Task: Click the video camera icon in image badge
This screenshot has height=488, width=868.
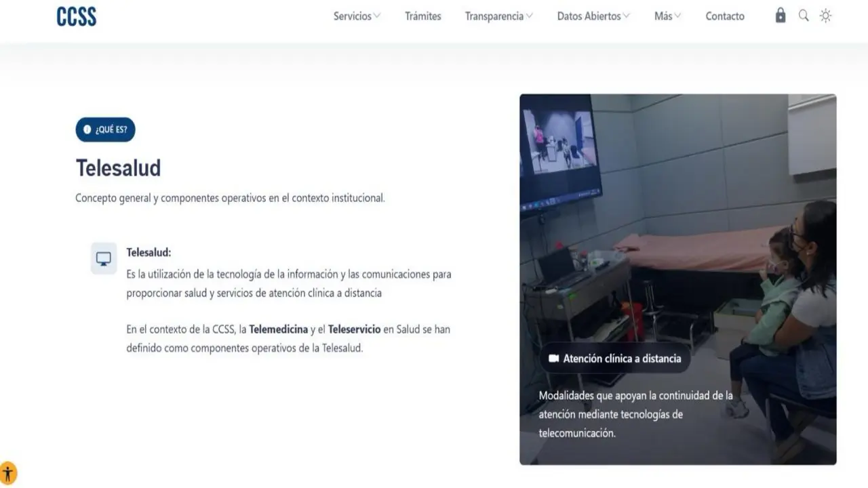Action: click(x=553, y=359)
